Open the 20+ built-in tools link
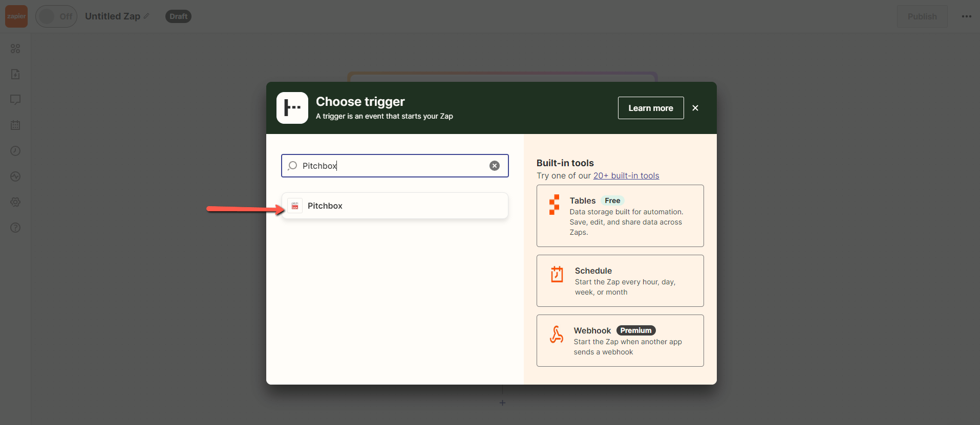Image resolution: width=980 pixels, height=425 pixels. point(626,175)
